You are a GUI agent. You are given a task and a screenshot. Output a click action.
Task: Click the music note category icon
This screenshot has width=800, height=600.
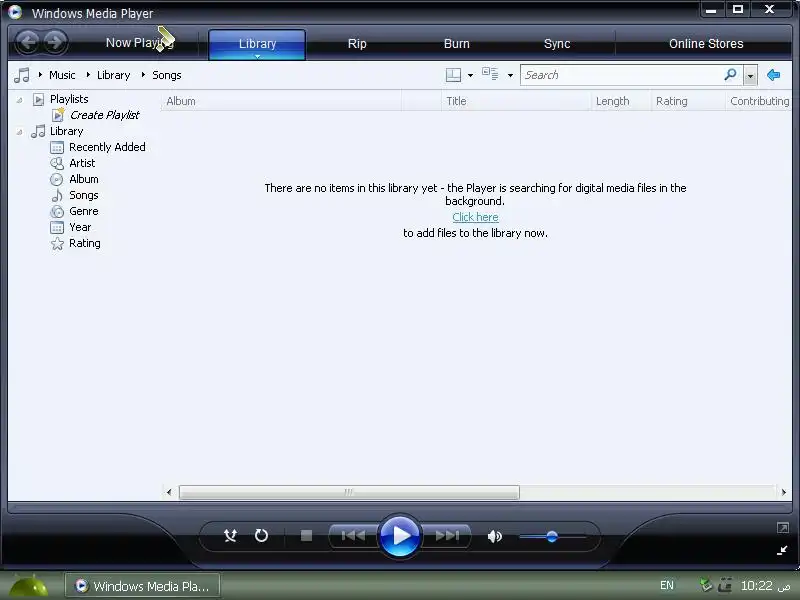pyautogui.click(x=21, y=75)
